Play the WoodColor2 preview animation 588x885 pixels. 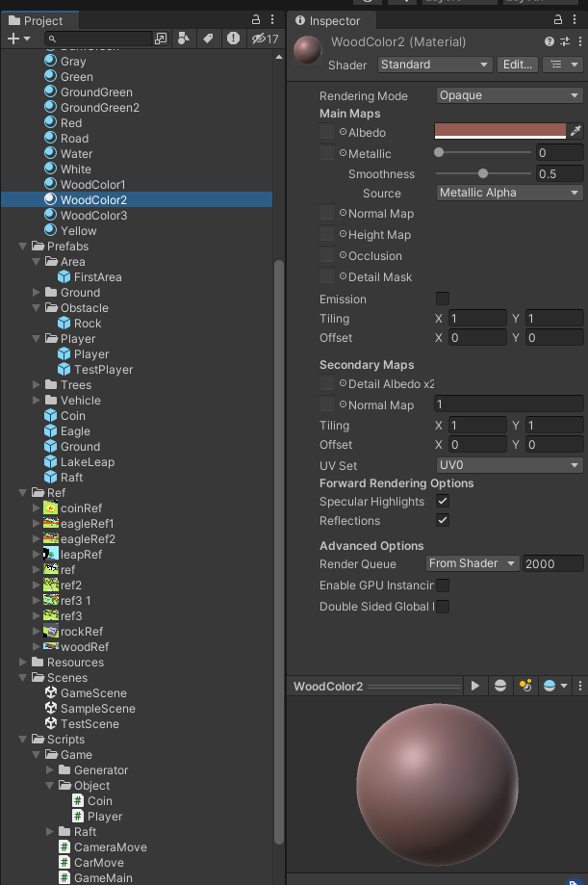(475, 686)
